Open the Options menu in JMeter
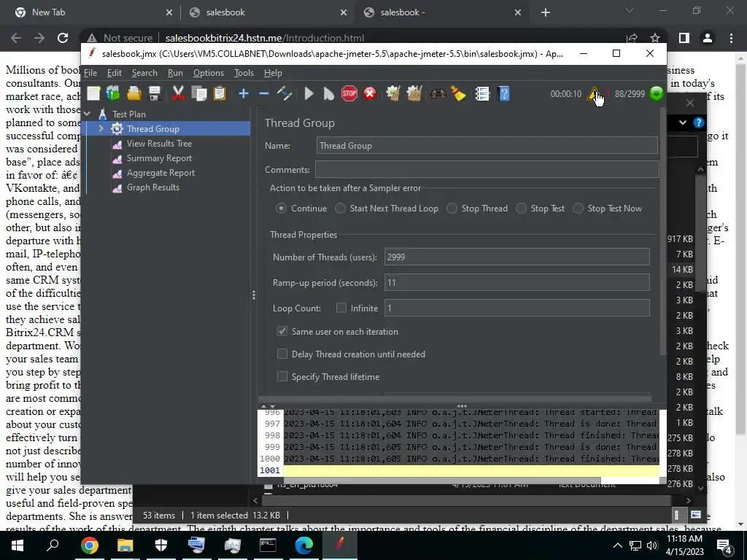The image size is (747, 560). [x=208, y=73]
